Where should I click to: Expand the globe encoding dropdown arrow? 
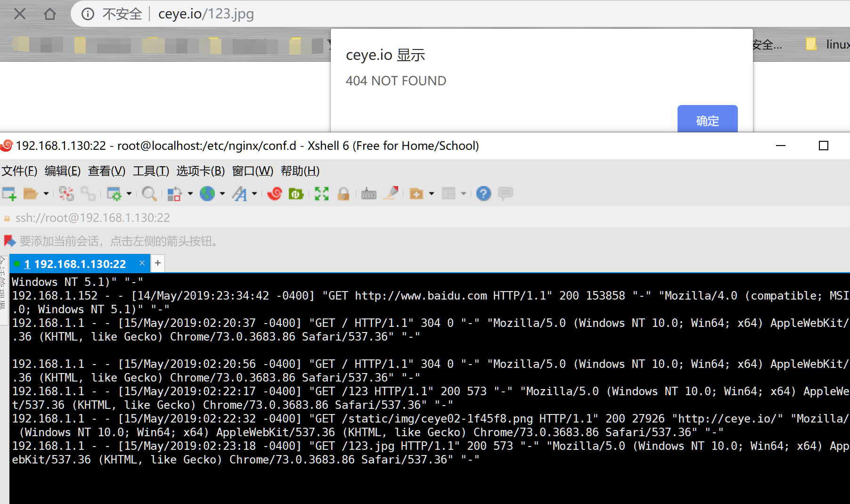pyautogui.click(x=222, y=194)
